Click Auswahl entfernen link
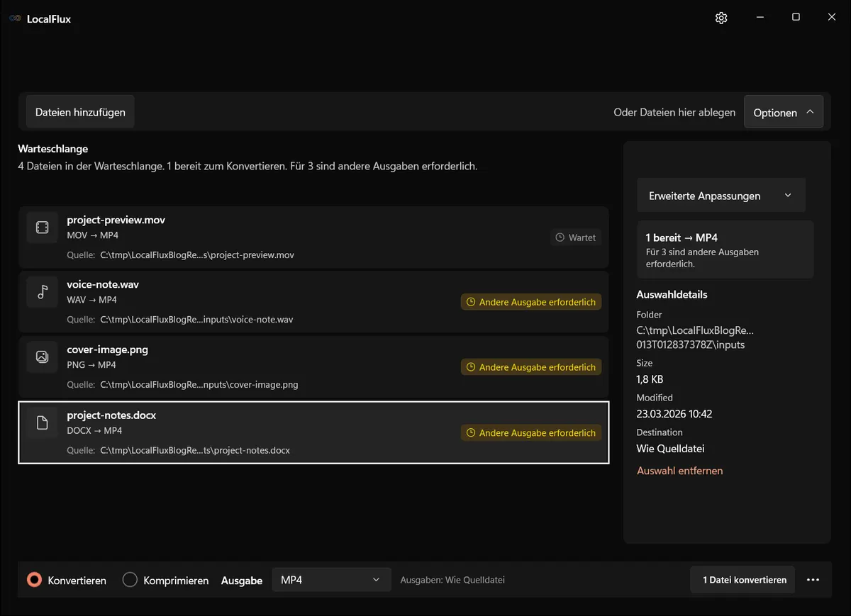Image resolution: width=851 pixels, height=616 pixels. tap(679, 471)
